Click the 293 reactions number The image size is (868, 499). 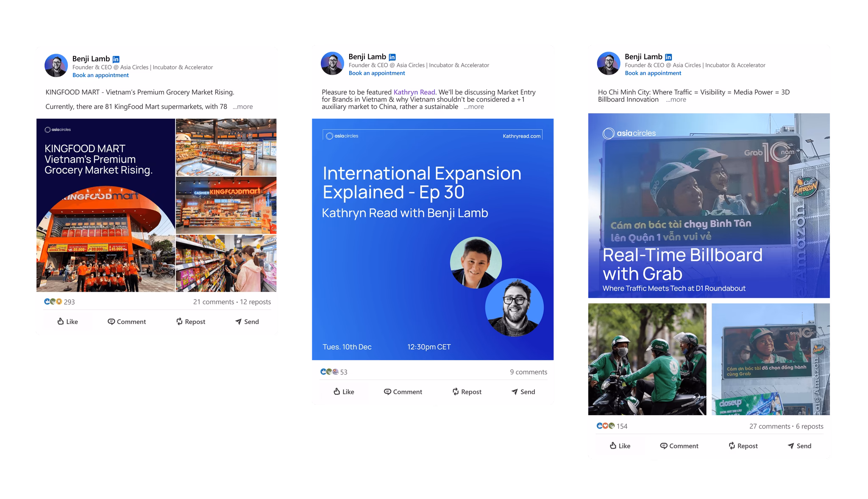(x=70, y=302)
